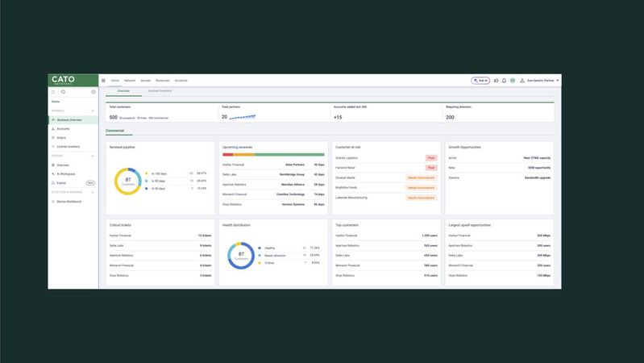
Task: Open Home in the sidebar
Action: [x=56, y=102]
